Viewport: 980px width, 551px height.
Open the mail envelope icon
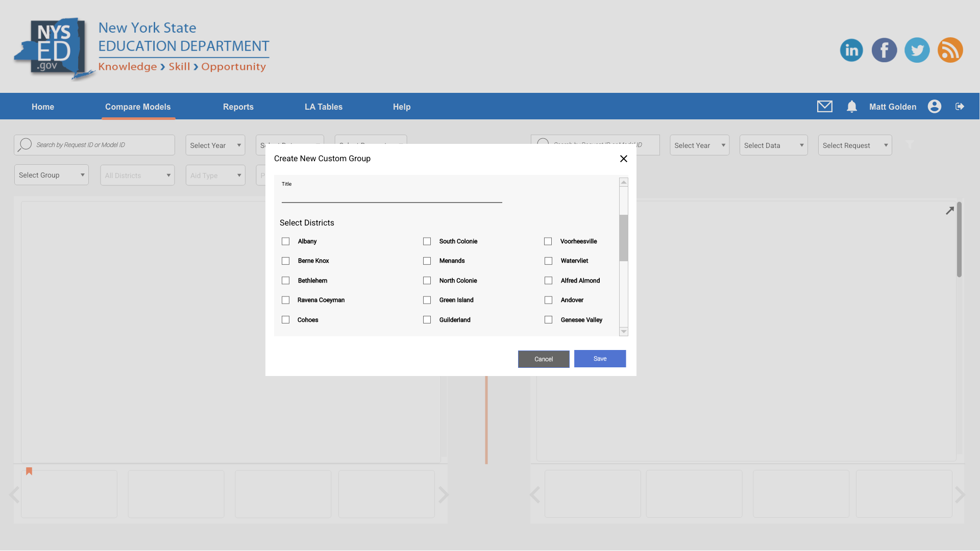click(824, 106)
